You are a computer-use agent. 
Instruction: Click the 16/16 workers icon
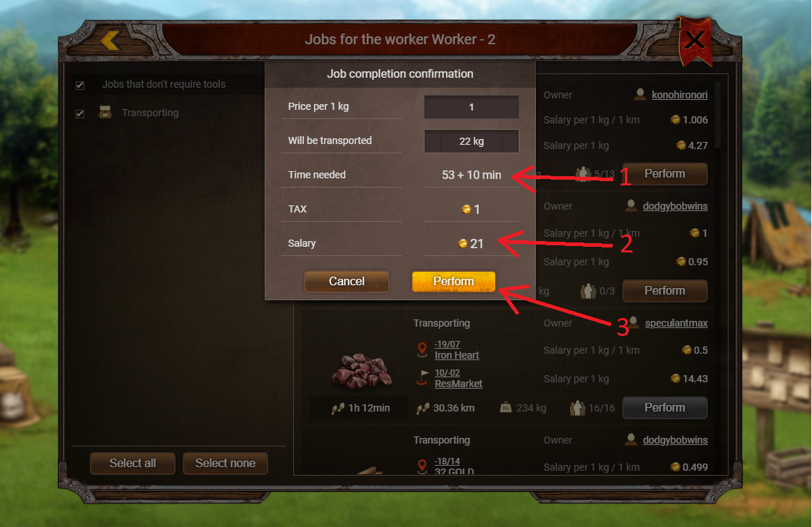577,408
